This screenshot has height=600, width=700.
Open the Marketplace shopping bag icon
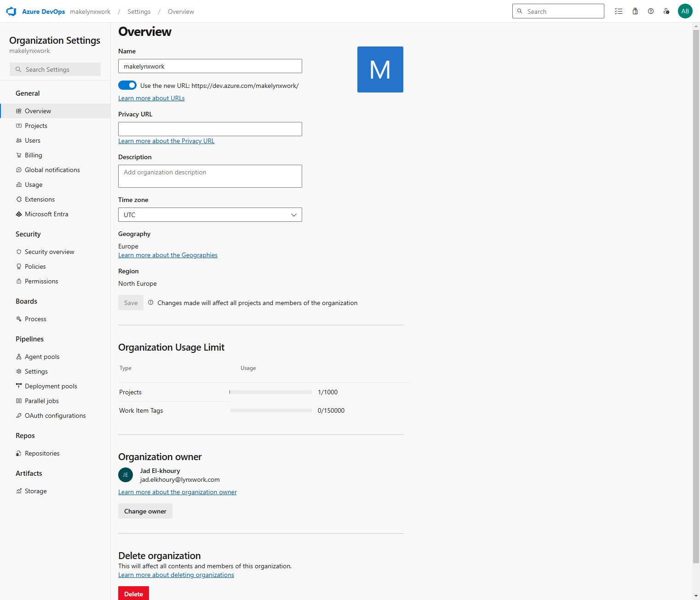click(635, 12)
